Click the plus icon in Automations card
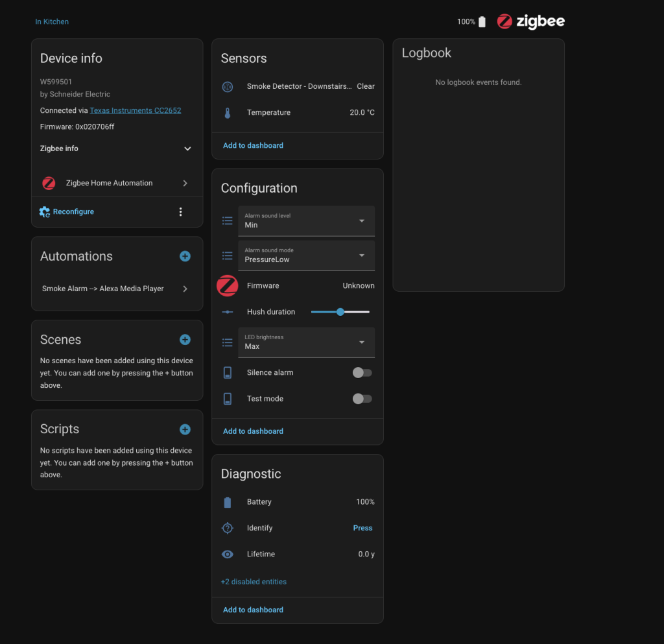This screenshot has width=664, height=644. pos(185,256)
